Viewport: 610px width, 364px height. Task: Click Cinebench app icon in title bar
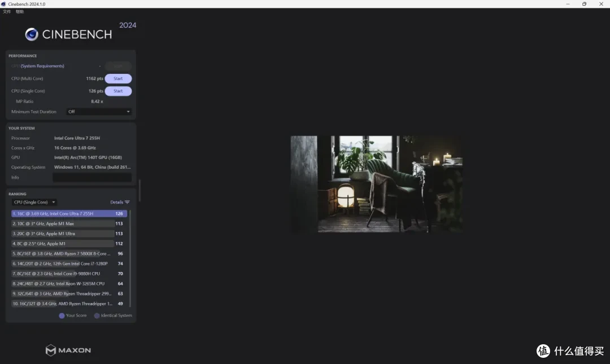[x=3, y=4]
